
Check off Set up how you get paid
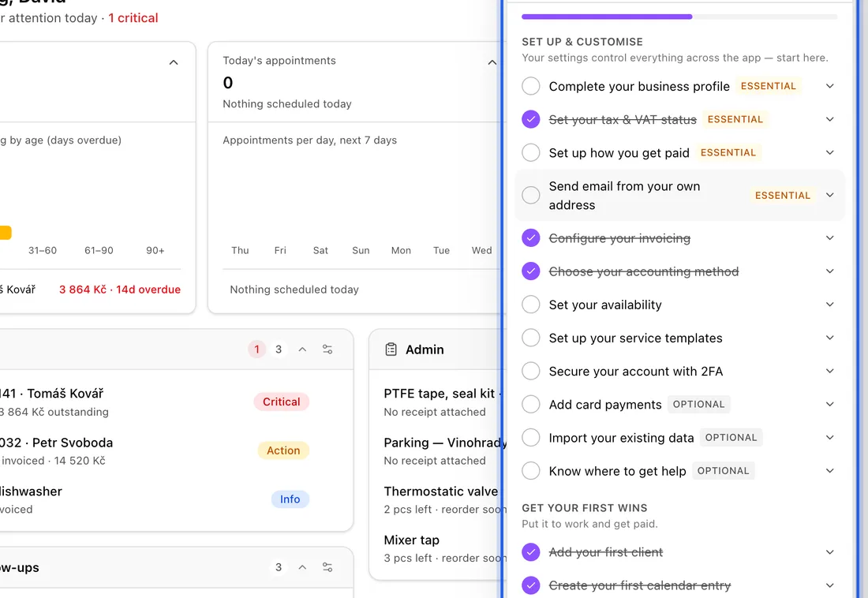pyautogui.click(x=531, y=152)
